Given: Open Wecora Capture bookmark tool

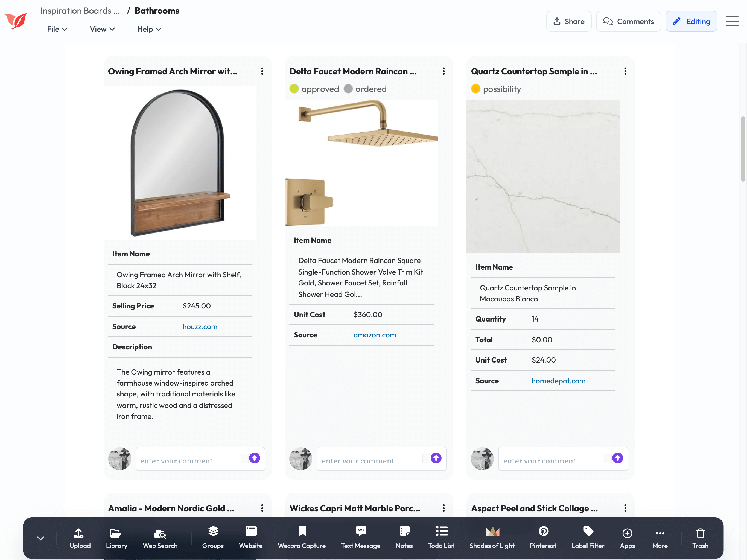Looking at the screenshot, I should 302,538.
